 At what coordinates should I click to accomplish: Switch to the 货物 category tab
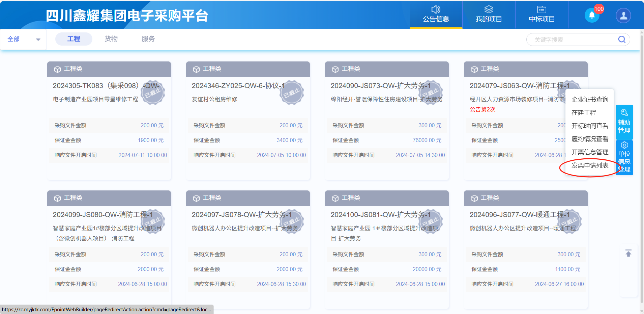click(x=111, y=39)
